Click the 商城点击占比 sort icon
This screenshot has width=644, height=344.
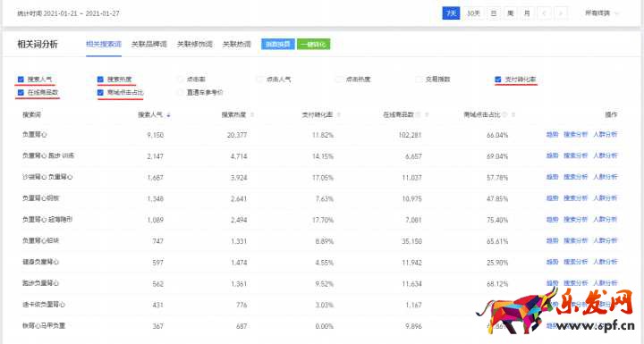[513, 115]
